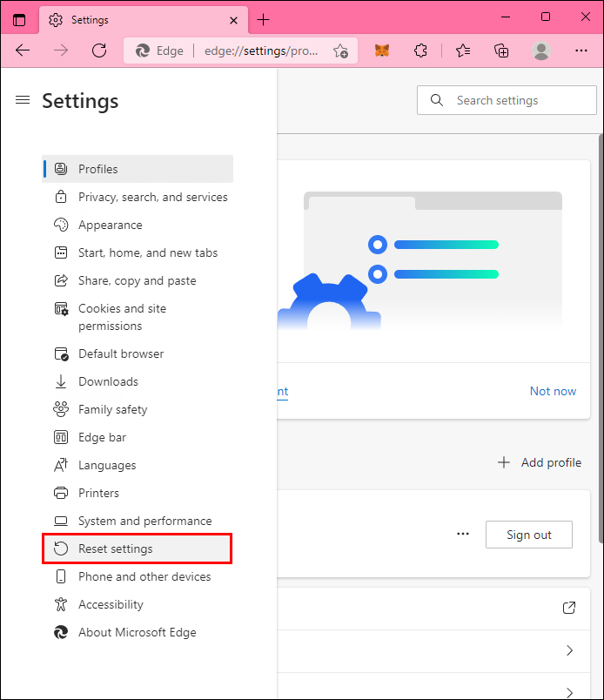Open the Collections icon in toolbar
This screenshot has width=604, height=700.
pyautogui.click(x=501, y=50)
